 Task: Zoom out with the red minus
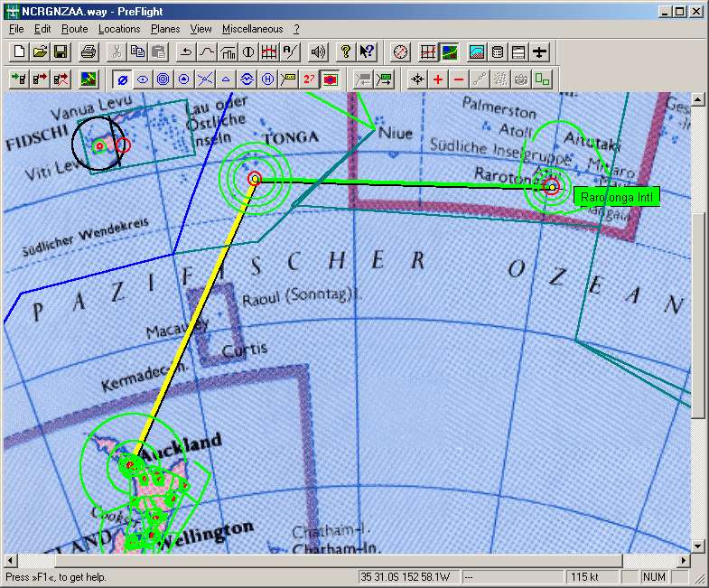459,79
